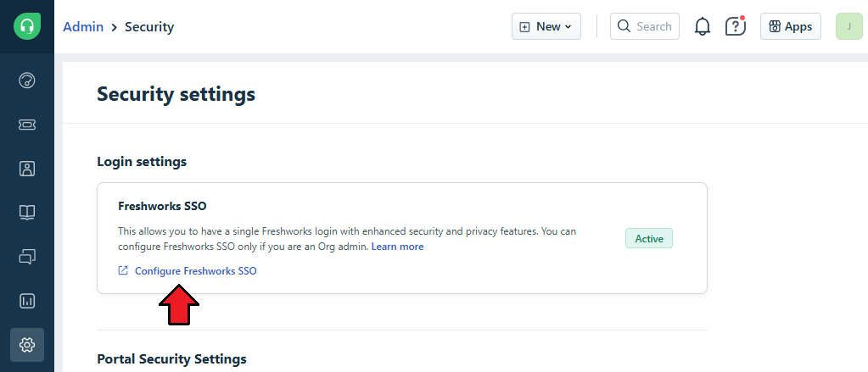Click the user avatar J
The image size is (868, 372).
pyautogui.click(x=848, y=26)
